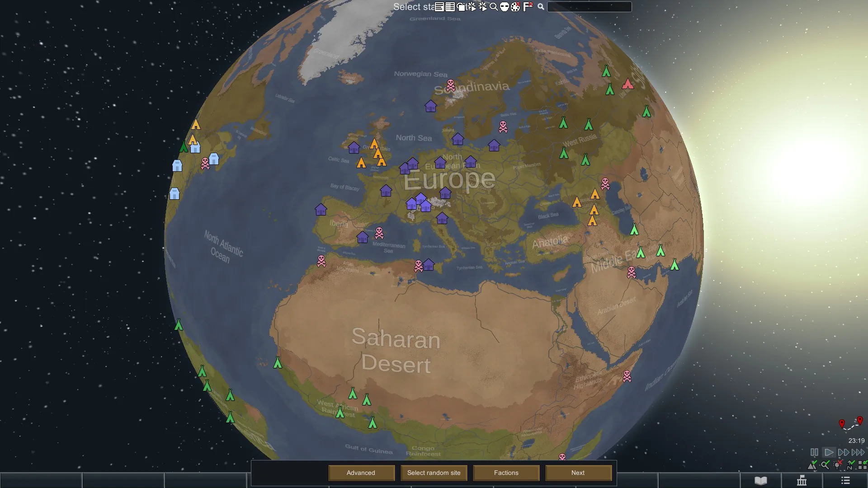Select the pink skull settlement in Scandinavia
Screen dimensions: 868x488
click(451, 85)
